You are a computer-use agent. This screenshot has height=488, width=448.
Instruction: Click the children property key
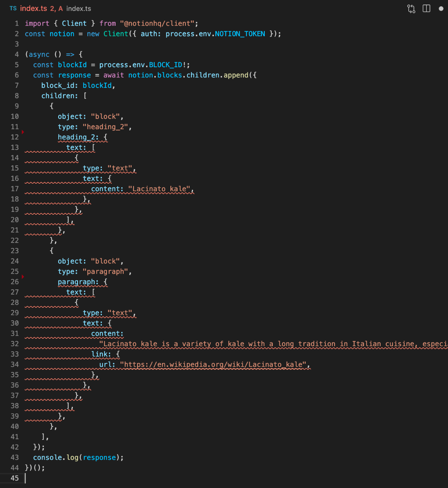[58, 96]
